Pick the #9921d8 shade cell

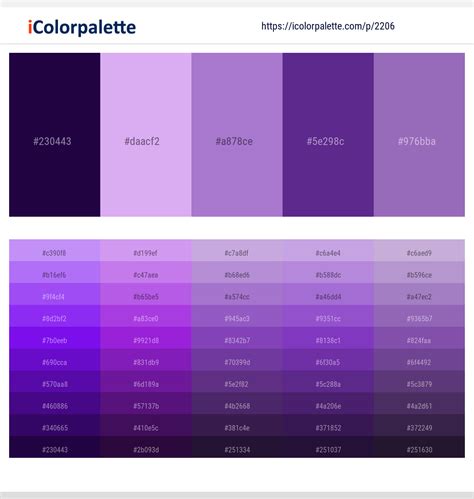[x=146, y=338]
